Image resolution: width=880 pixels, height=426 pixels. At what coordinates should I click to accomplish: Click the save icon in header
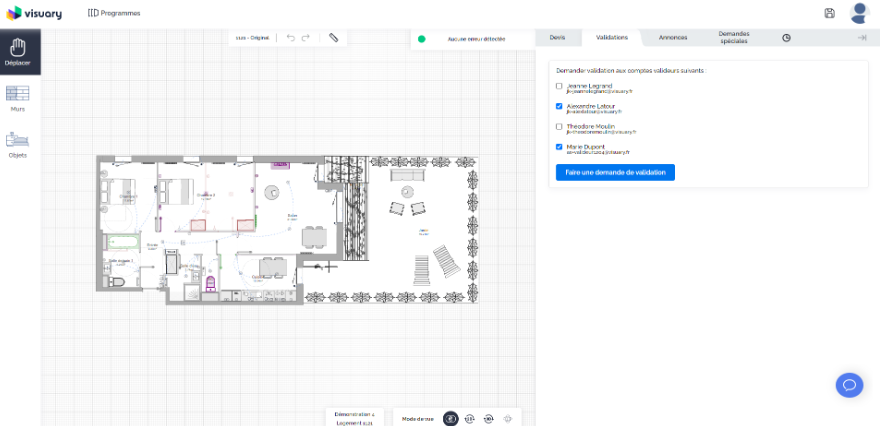pyautogui.click(x=829, y=13)
